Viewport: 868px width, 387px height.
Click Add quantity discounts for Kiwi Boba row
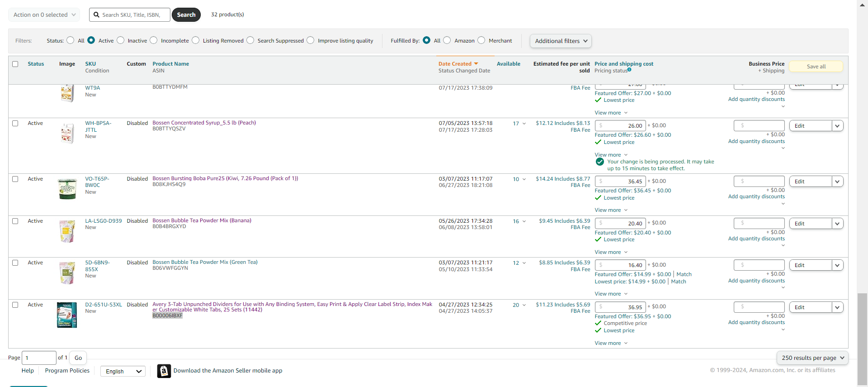point(756,196)
